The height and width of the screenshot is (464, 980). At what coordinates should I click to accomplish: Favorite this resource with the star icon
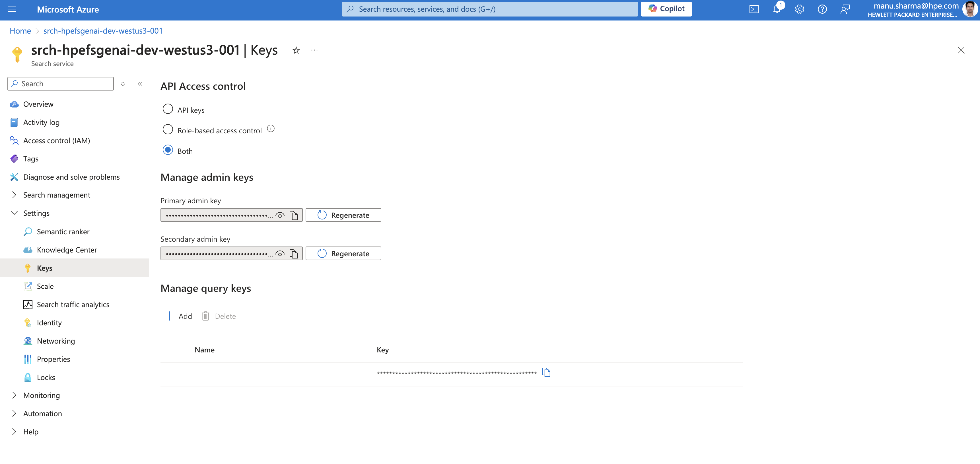click(296, 50)
